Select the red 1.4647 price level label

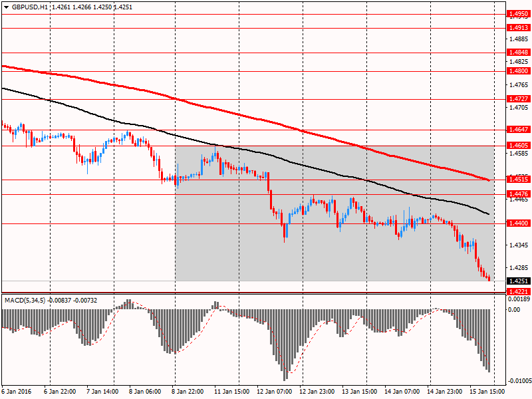tap(518, 129)
